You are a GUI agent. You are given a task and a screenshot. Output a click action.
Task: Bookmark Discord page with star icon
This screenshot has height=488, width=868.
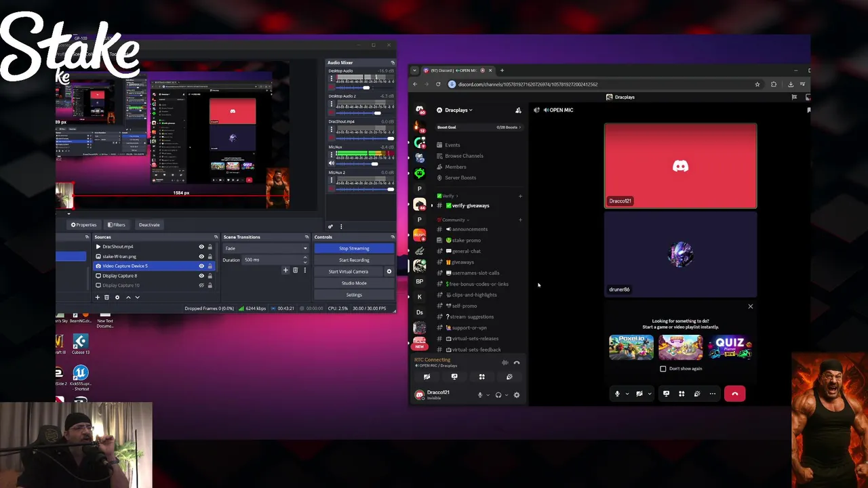[757, 84]
